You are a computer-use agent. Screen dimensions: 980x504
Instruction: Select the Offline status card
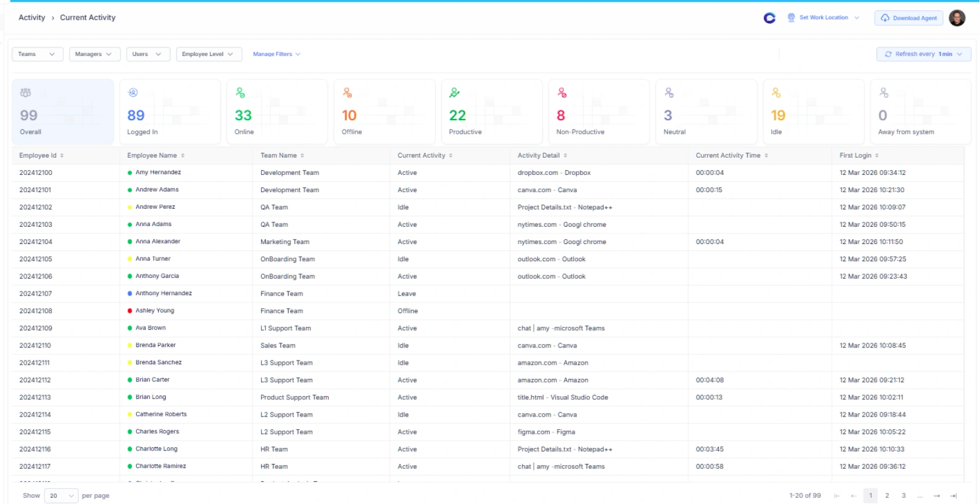[384, 112]
